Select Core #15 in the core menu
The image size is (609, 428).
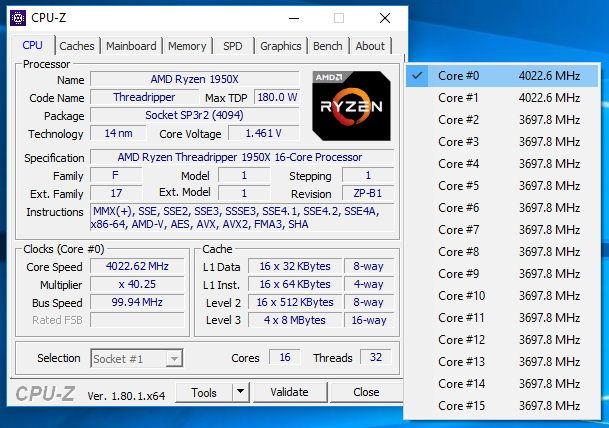[502, 405]
